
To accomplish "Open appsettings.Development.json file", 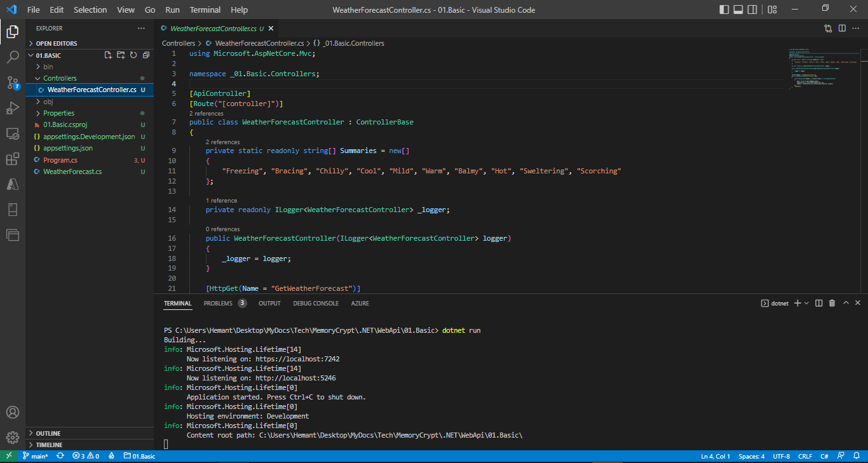I will [90, 137].
